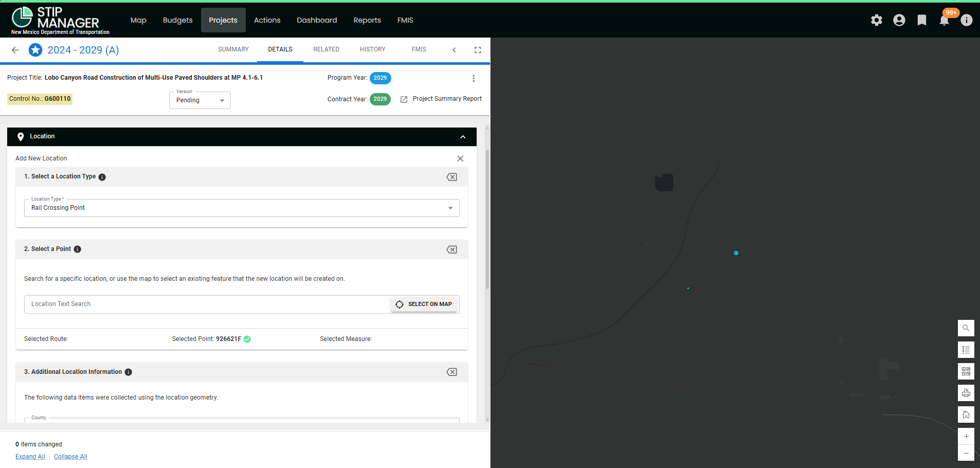This screenshot has width=980, height=468.
Task: Open the Dashboard menu
Action: pos(317,20)
